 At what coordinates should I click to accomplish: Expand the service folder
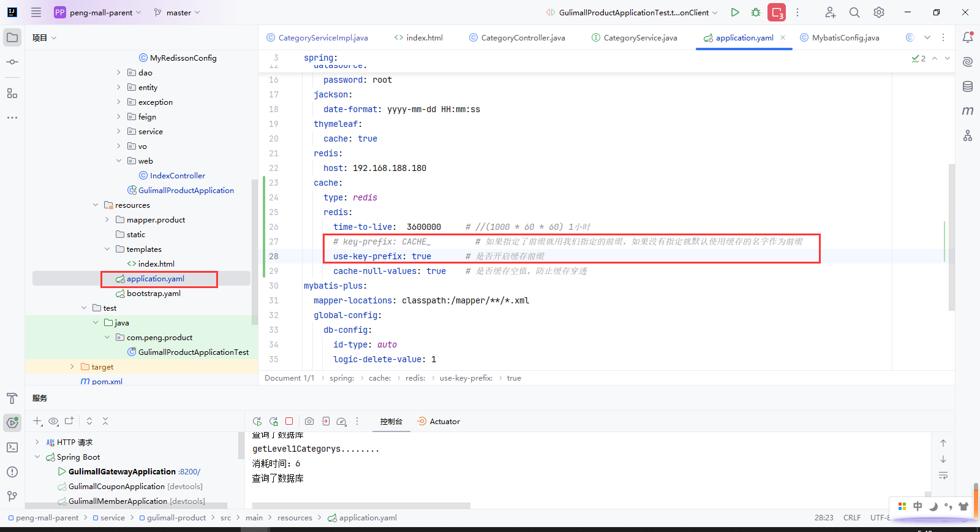[119, 131]
